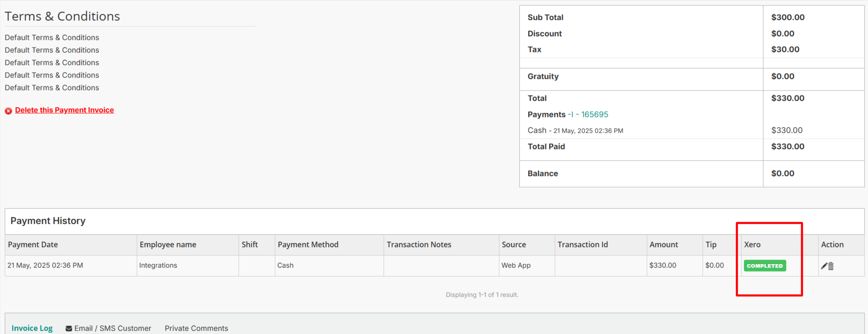Switch to Email / SMS Customer tab

[113, 328]
